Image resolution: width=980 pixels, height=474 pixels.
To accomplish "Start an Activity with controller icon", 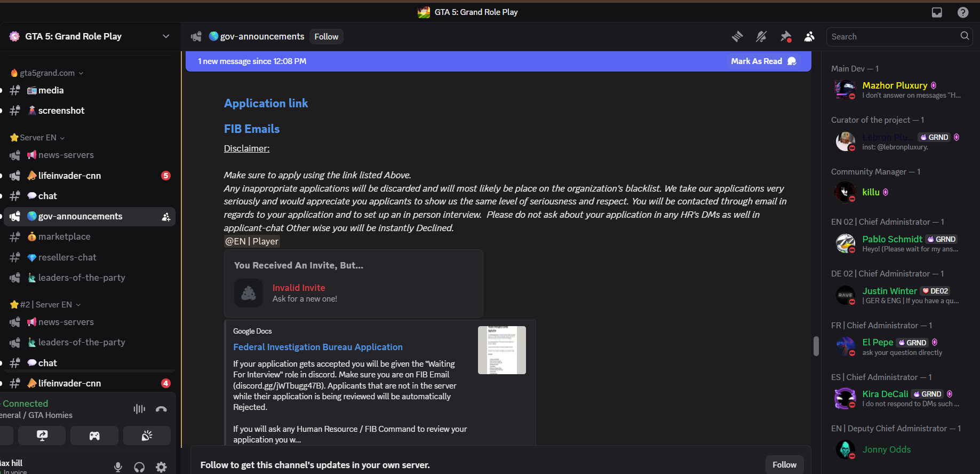I will point(94,436).
